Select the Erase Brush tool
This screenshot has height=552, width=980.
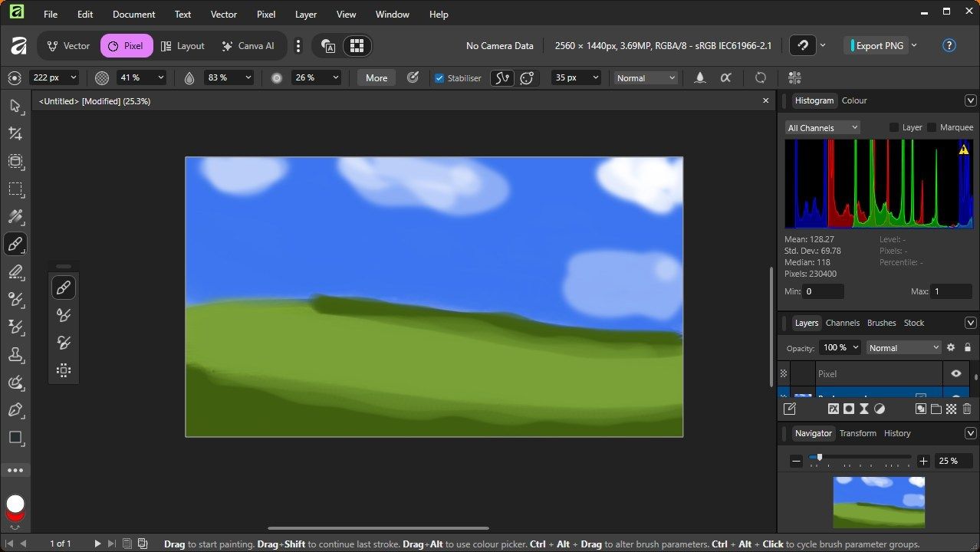tap(15, 271)
